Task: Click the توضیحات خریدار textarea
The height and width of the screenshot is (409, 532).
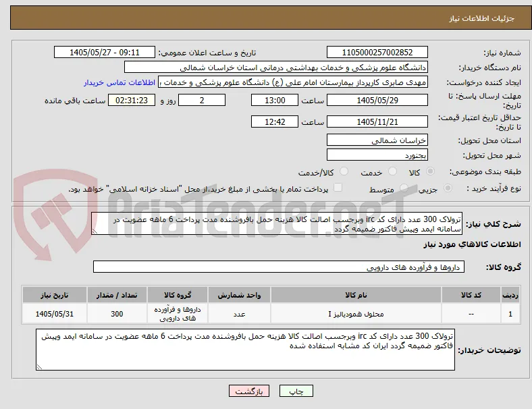Action: coord(245,350)
